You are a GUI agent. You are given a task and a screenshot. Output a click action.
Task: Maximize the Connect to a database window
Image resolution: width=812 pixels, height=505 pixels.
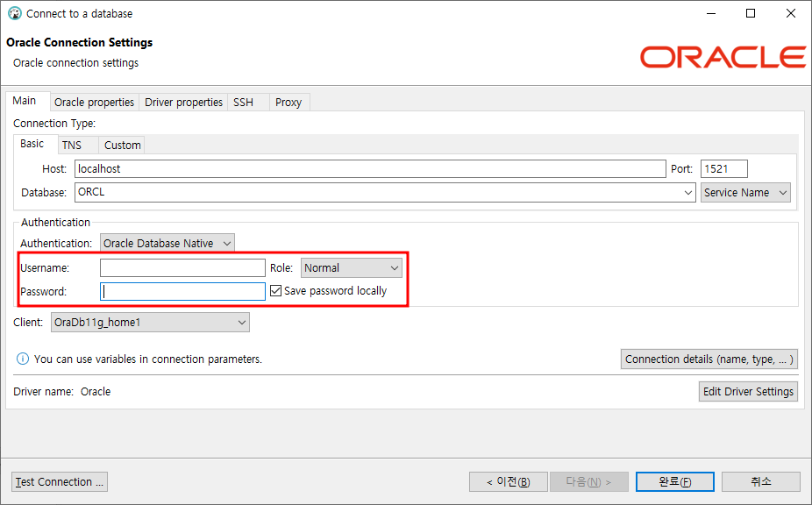tap(751, 13)
